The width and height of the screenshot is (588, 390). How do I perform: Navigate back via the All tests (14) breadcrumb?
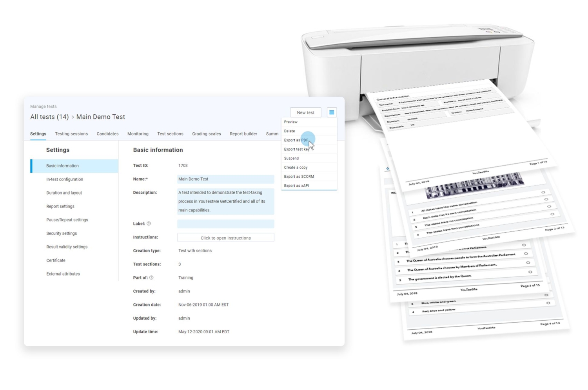click(49, 117)
